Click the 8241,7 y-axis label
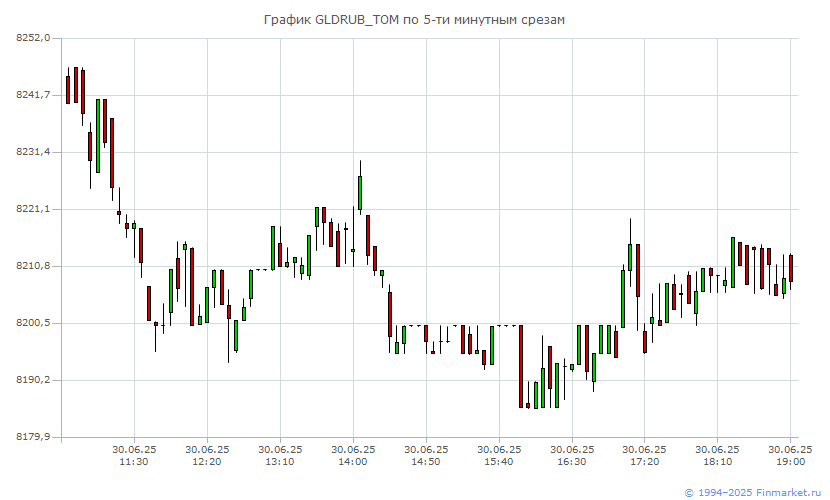The image size is (830, 500). 33,95
